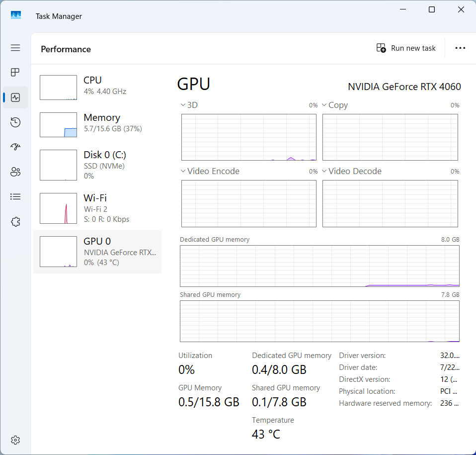Minimize the Task Manager window
Viewport: 476px width, 455px height.
click(x=403, y=9)
